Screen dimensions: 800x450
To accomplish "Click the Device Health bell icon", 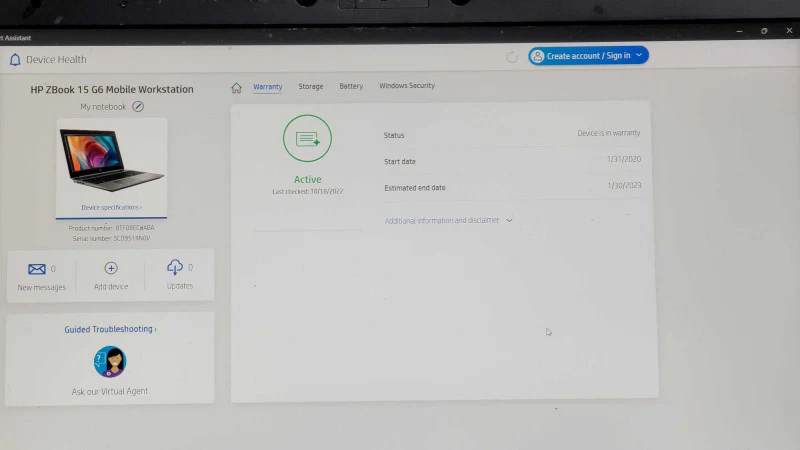I will click(x=15, y=60).
